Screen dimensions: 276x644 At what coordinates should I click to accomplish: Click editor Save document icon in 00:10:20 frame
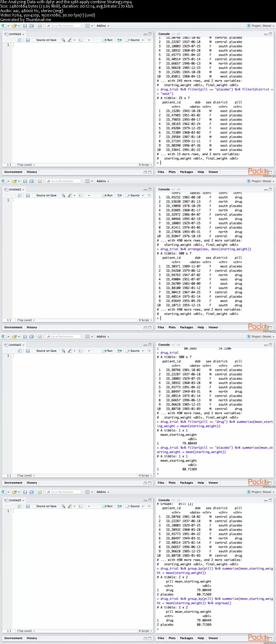[x=27, y=506]
